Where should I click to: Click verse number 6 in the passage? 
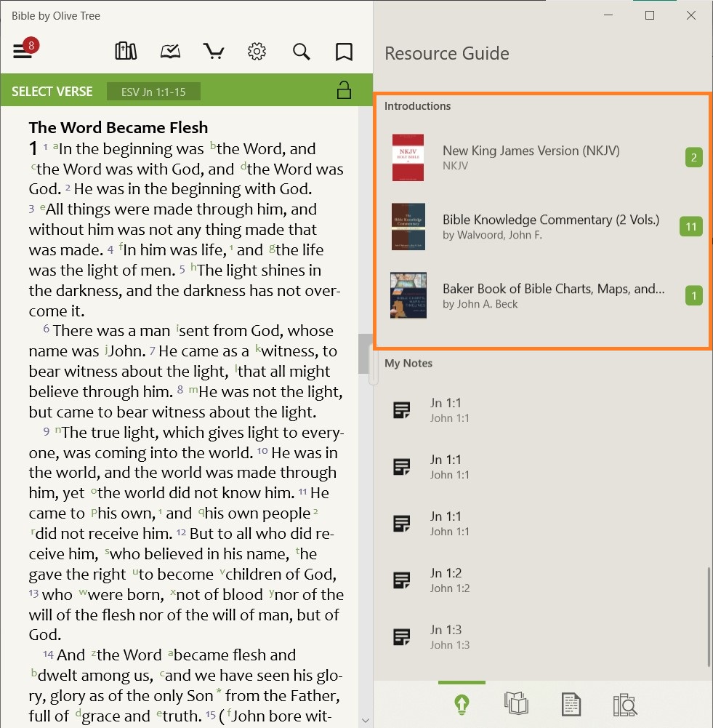click(47, 328)
